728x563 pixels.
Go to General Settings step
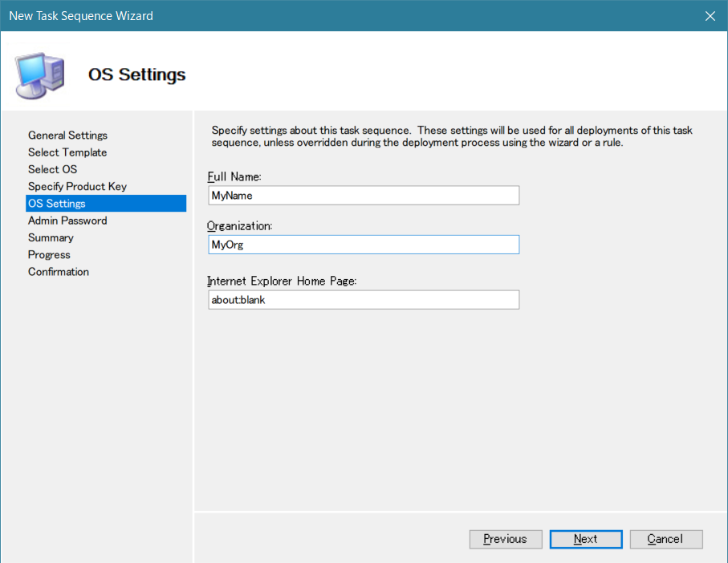[x=67, y=136]
